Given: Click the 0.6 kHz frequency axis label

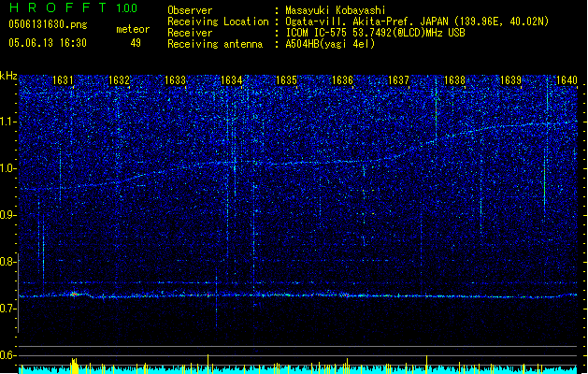Looking at the screenshot, I should [x=8, y=355].
